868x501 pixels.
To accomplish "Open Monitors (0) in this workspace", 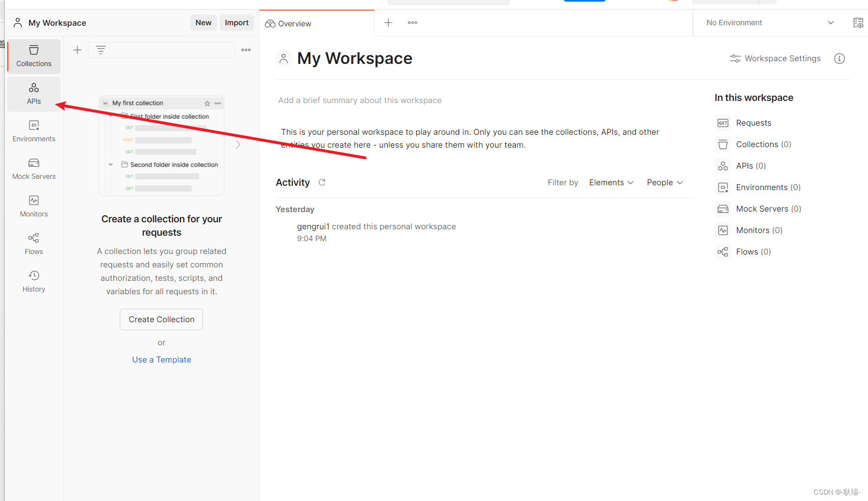I will [759, 230].
